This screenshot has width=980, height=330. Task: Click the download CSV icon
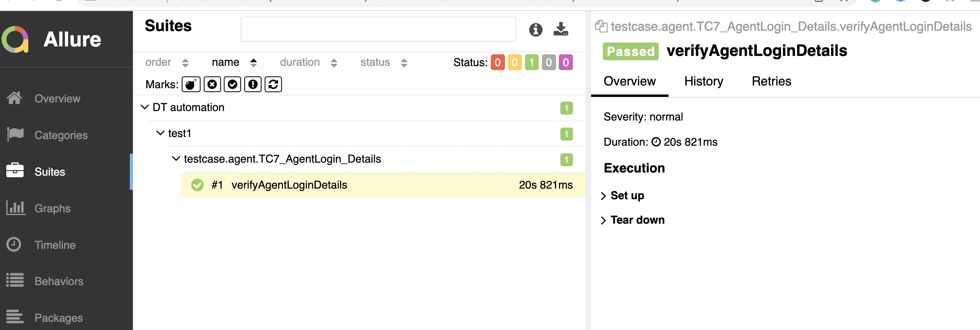[x=561, y=29]
